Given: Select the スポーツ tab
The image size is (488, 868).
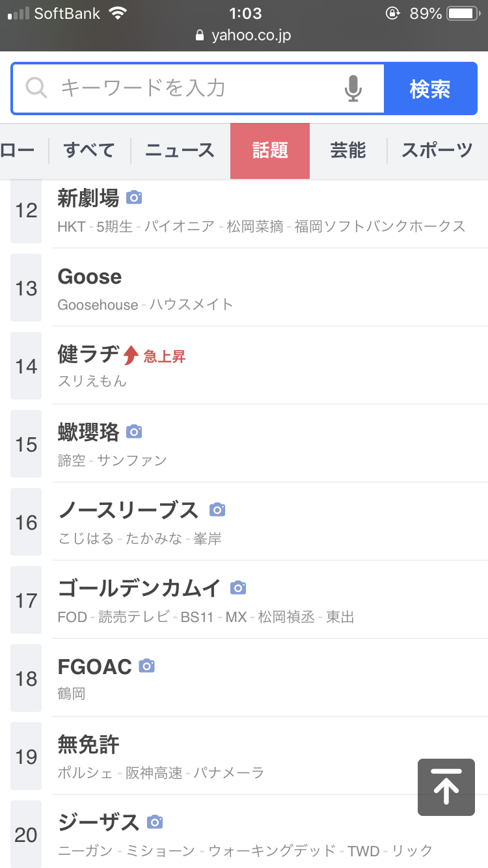Looking at the screenshot, I should pos(437,151).
